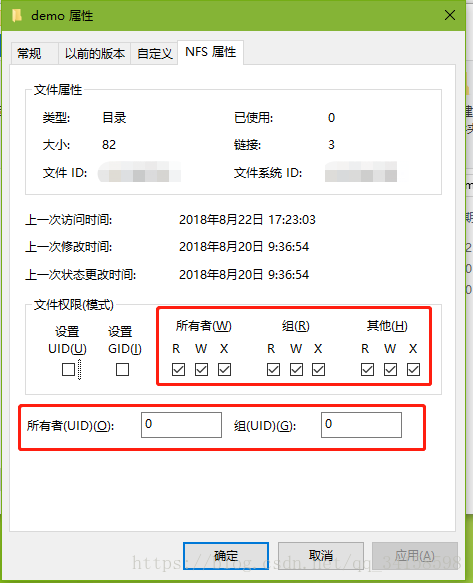Disable the 其他 X permission checkbox
The height and width of the screenshot is (583, 473).
pyautogui.click(x=414, y=370)
